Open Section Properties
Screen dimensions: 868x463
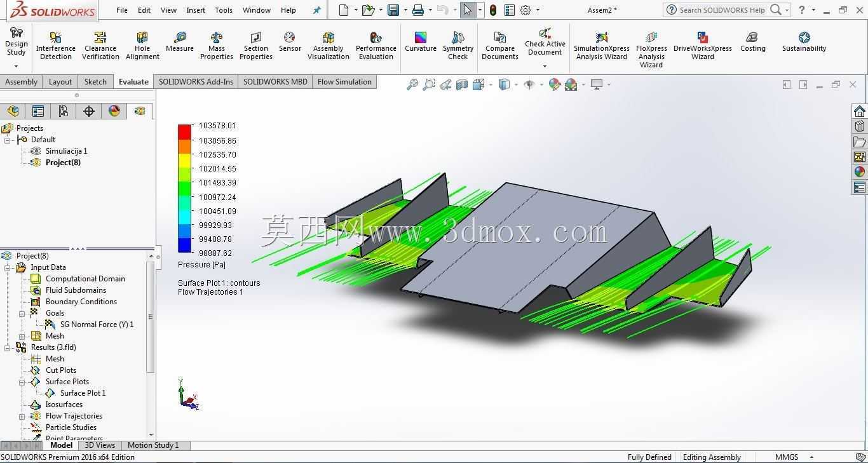pyautogui.click(x=256, y=46)
